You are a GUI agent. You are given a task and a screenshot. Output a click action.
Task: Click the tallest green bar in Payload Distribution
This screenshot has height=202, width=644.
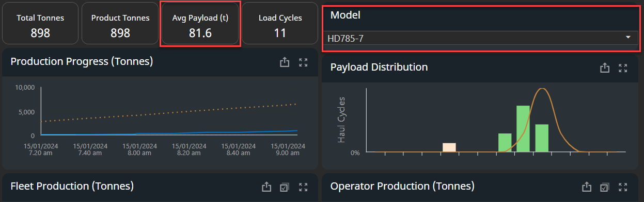[x=523, y=129]
